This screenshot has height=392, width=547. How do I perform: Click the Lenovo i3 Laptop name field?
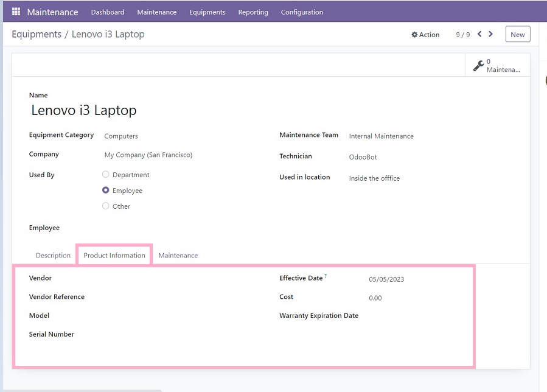coord(84,110)
